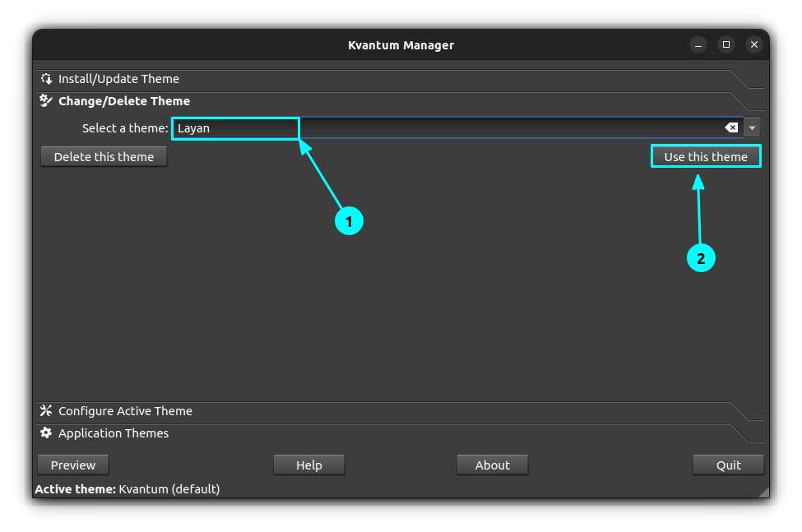Click the Use this theme button
Screen dimensions: 802x532
pyautogui.click(x=705, y=155)
